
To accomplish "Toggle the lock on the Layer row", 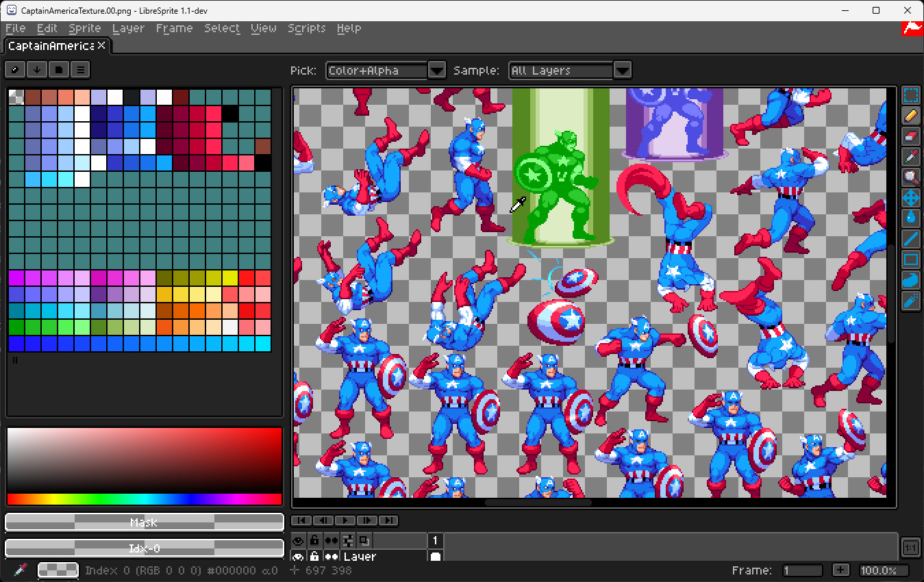I will pos(314,556).
